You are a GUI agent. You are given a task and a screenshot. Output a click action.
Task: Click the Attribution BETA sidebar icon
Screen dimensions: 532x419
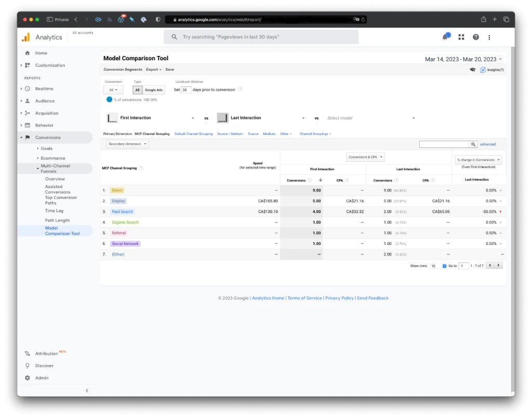tap(28, 353)
